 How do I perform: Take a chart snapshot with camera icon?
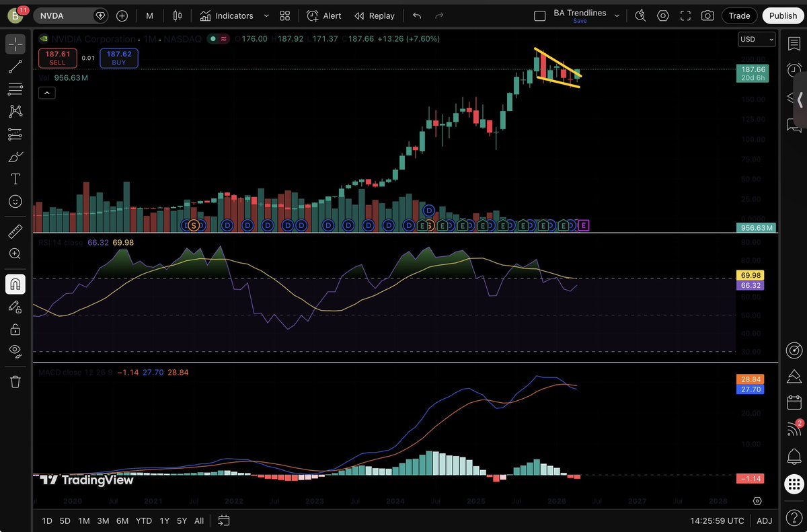click(707, 15)
